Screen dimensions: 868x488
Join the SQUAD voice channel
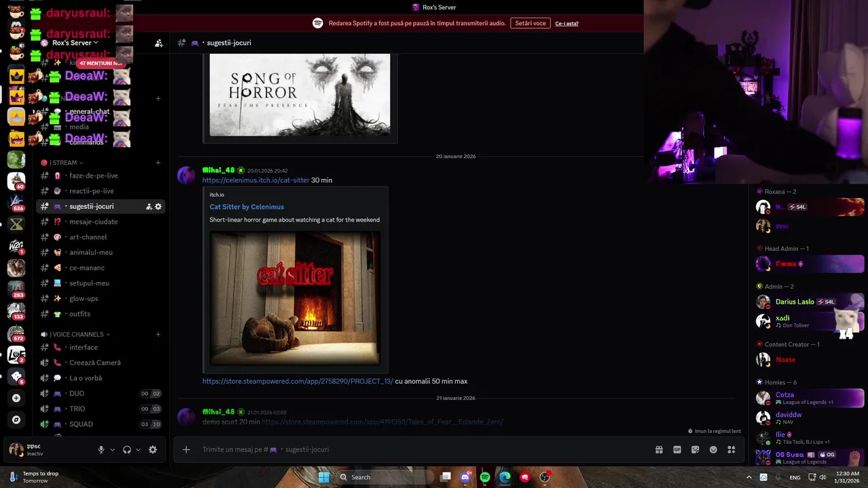point(100,424)
